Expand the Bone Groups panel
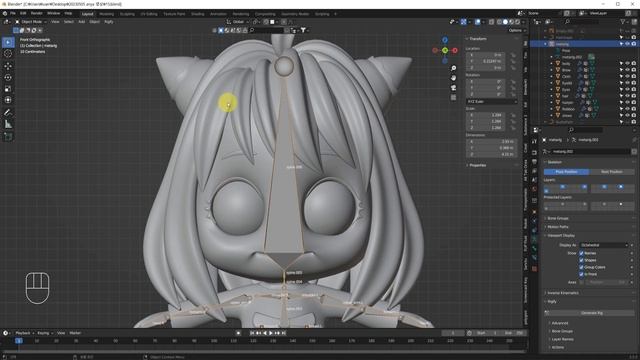The width and height of the screenshot is (640, 360). pos(558,218)
